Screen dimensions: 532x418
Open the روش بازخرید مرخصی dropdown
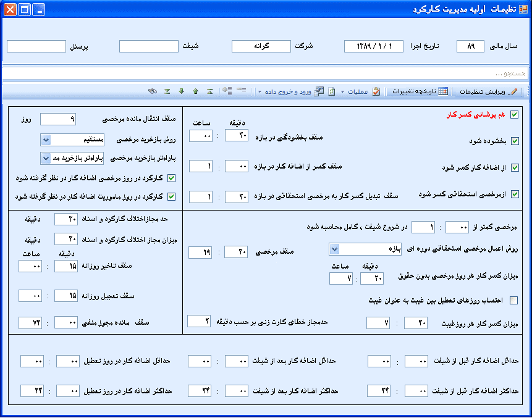tap(45, 139)
